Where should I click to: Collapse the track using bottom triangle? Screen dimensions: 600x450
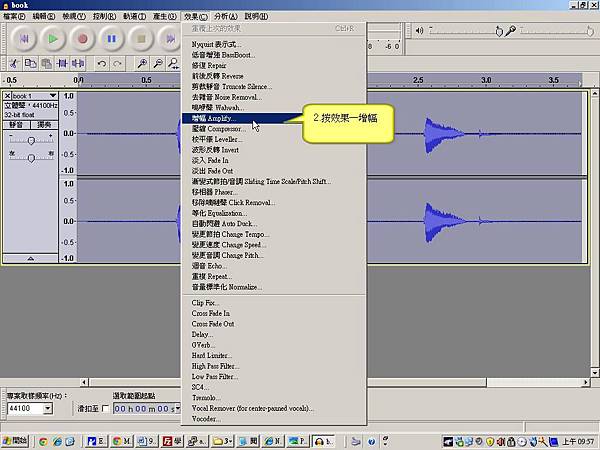pos(31,258)
